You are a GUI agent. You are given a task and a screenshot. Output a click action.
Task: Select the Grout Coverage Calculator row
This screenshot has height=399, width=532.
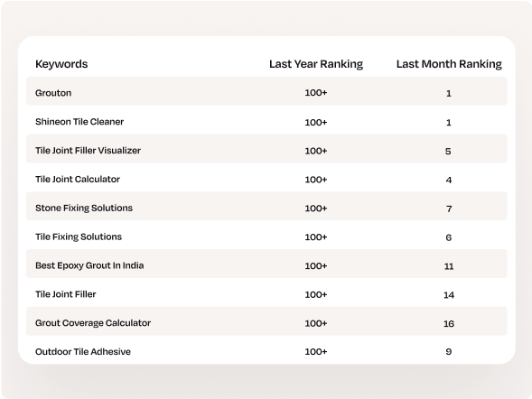point(266,321)
